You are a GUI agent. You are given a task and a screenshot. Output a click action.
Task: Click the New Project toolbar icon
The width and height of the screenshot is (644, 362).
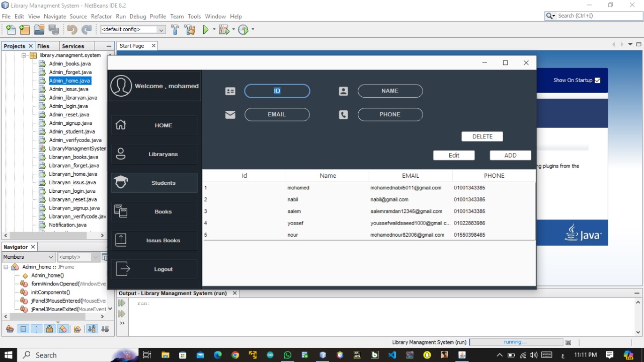coord(25,30)
